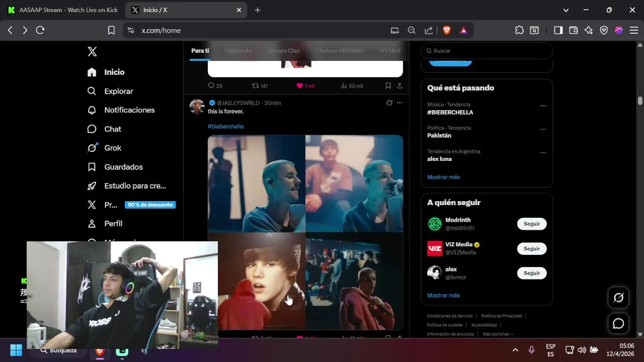This screenshot has height=362, width=644.
Task: Open @JAILEYSWRLD profile avatar
Action: click(197, 107)
